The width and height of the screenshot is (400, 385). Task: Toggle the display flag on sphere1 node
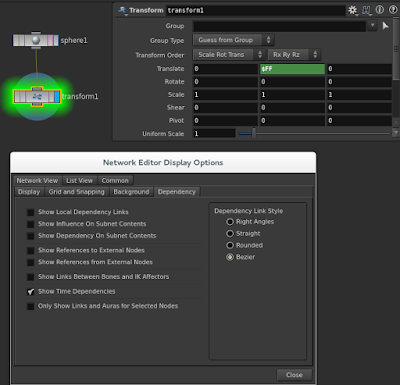tap(56, 40)
